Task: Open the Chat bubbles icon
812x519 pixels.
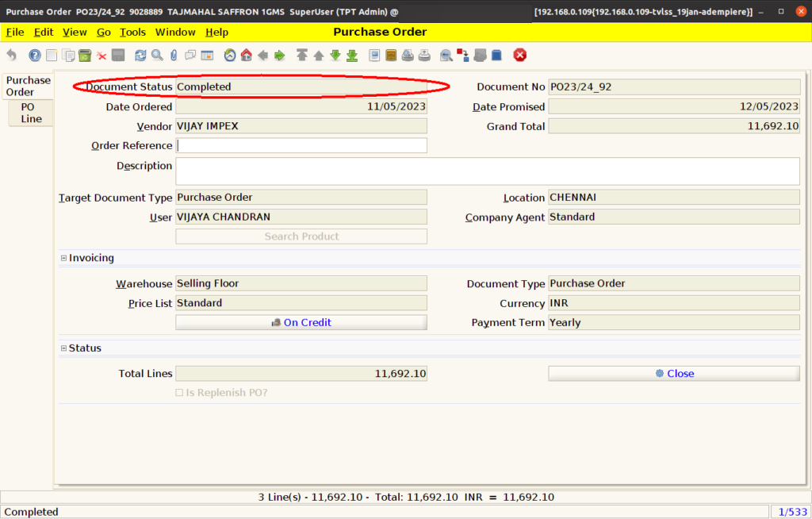Action: [190, 55]
